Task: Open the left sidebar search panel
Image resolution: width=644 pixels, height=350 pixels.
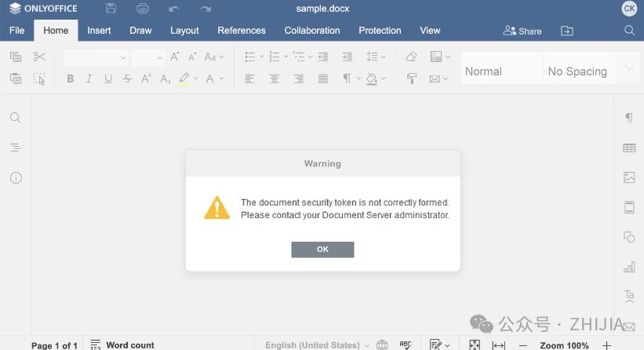Action: pyautogui.click(x=16, y=118)
